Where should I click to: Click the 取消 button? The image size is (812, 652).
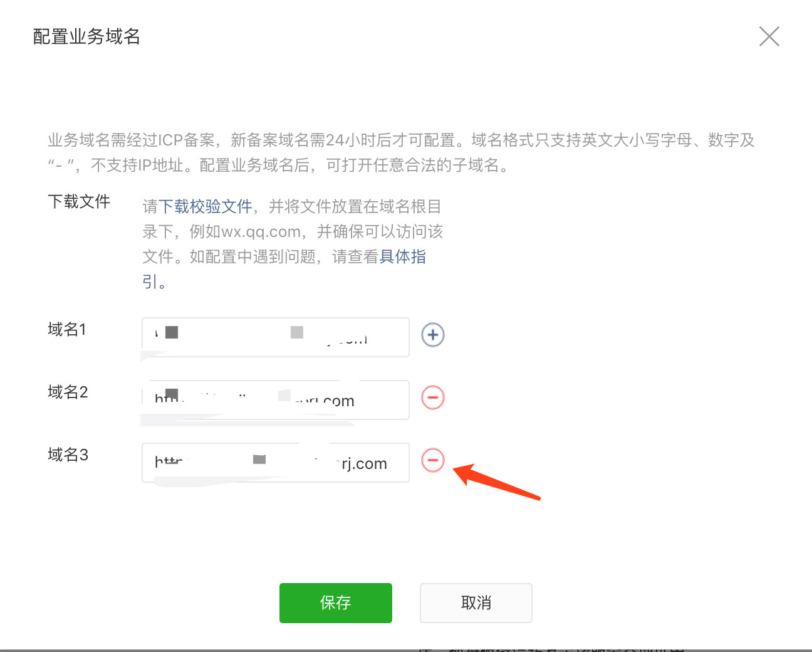coord(476,603)
